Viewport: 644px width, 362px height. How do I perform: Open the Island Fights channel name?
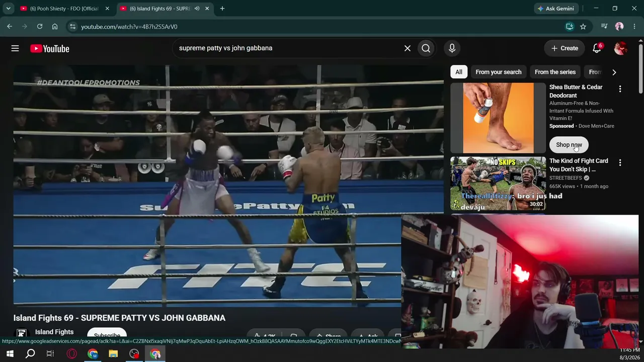click(54, 332)
